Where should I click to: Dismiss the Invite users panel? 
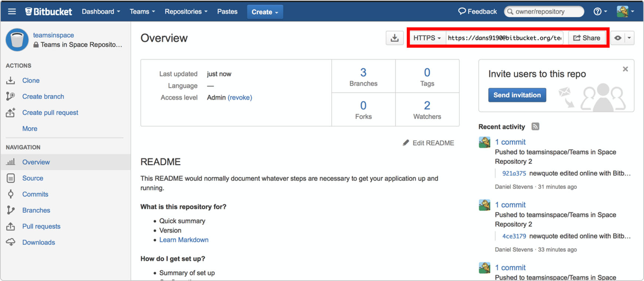click(625, 69)
